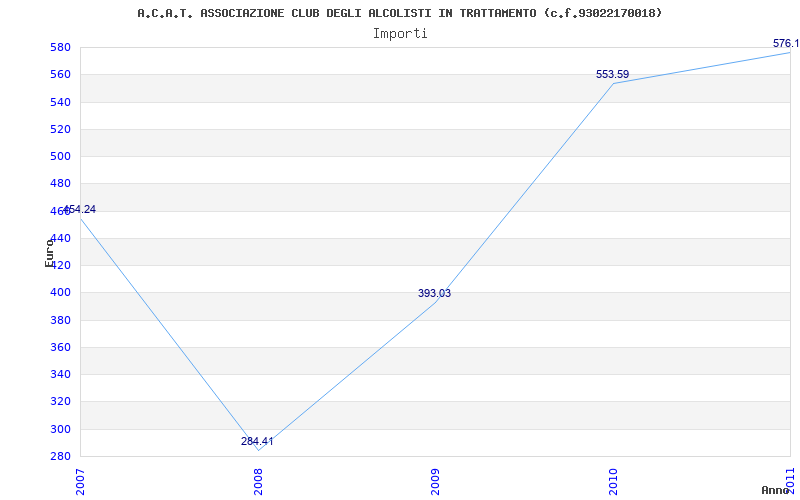Select the 553.59 data label

point(612,74)
